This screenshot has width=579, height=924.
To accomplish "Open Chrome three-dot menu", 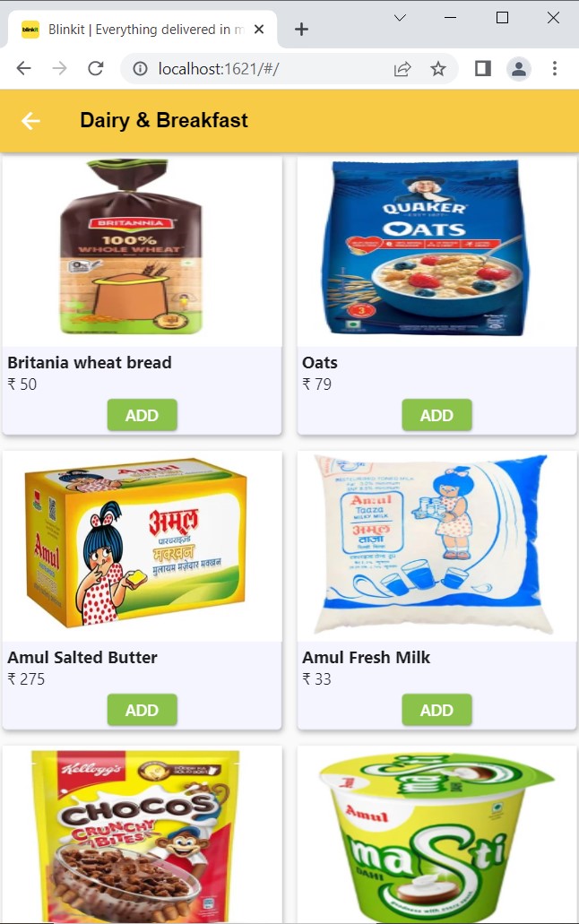I will (x=554, y=68).
